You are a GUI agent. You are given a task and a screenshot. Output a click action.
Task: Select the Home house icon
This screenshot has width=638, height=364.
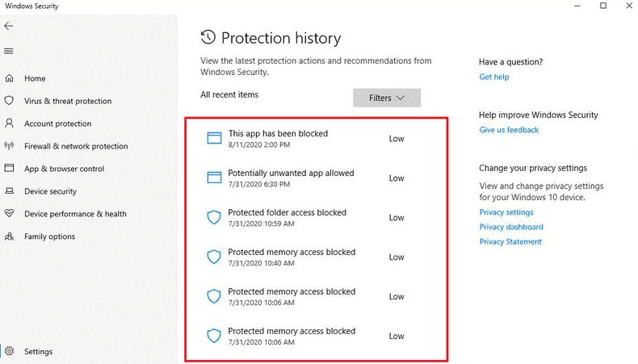tap(9, 78)
